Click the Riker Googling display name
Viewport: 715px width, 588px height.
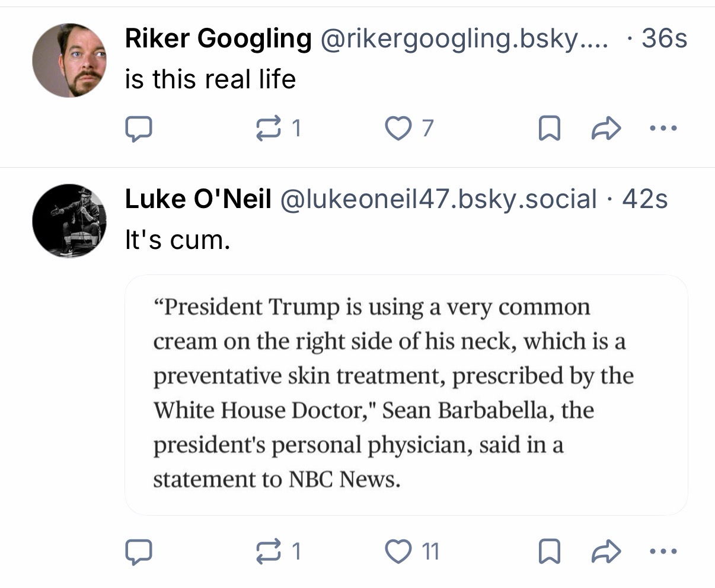tap(218, 39)
